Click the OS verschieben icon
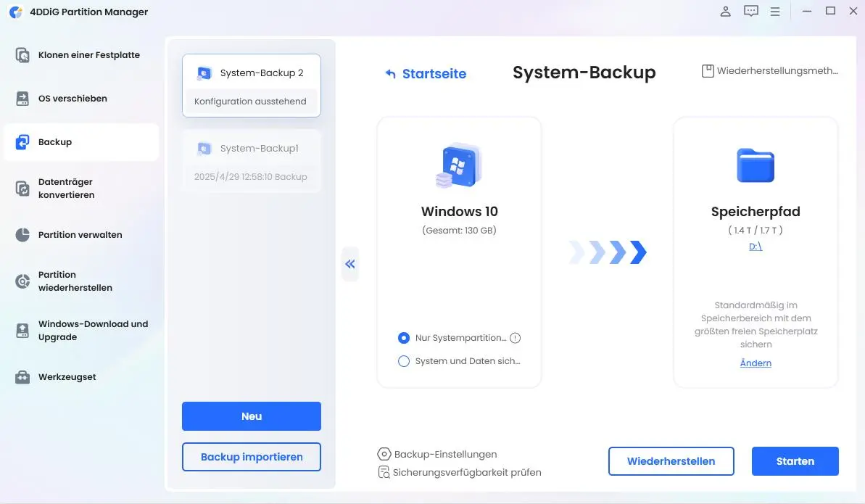The image size is (865, 504). click(22, 99)
